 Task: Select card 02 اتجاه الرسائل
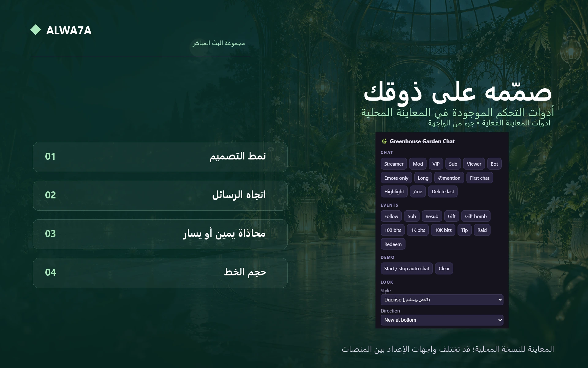pyautogui.click(x=160, y=196)
